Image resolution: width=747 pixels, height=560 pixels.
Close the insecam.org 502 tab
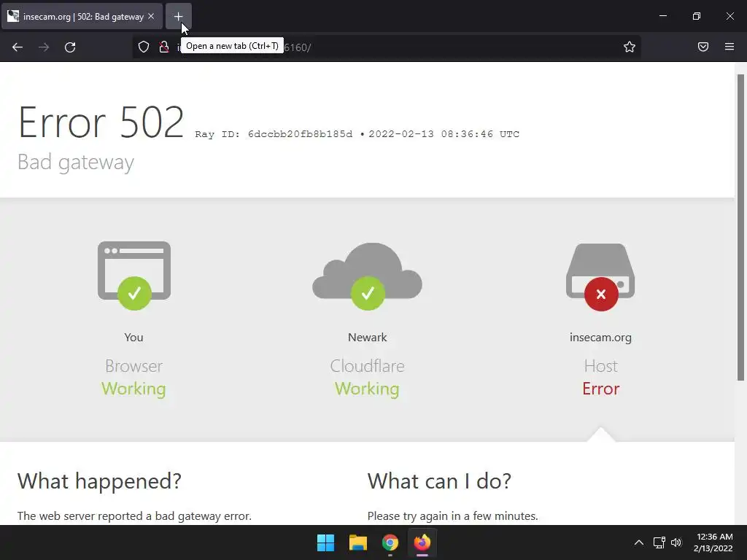(x=151, y=17)
